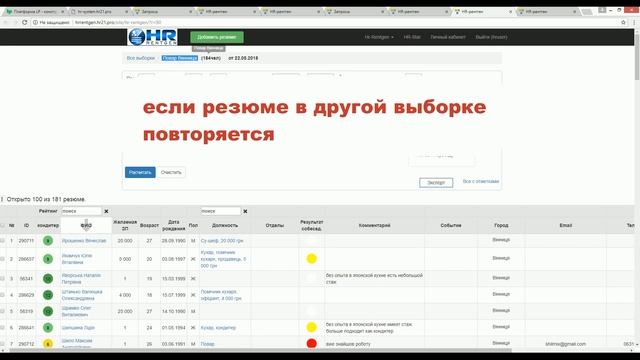The width and height of the screenshot is (640, 360).
Task: Open the Су-шеф 20 000 грн position link
Action: click(x=222, y=241)
